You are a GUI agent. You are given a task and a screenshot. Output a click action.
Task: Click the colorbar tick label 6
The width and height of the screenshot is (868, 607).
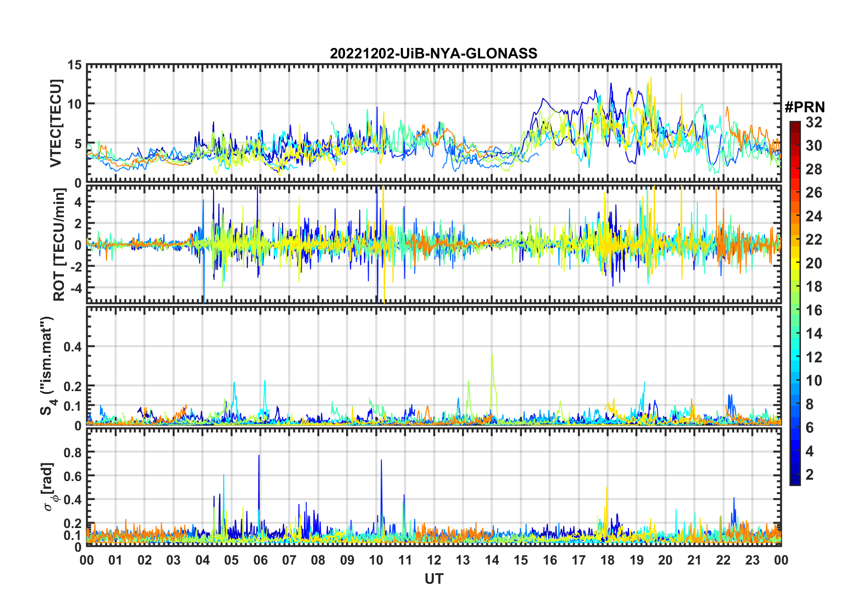click(810, 428)
